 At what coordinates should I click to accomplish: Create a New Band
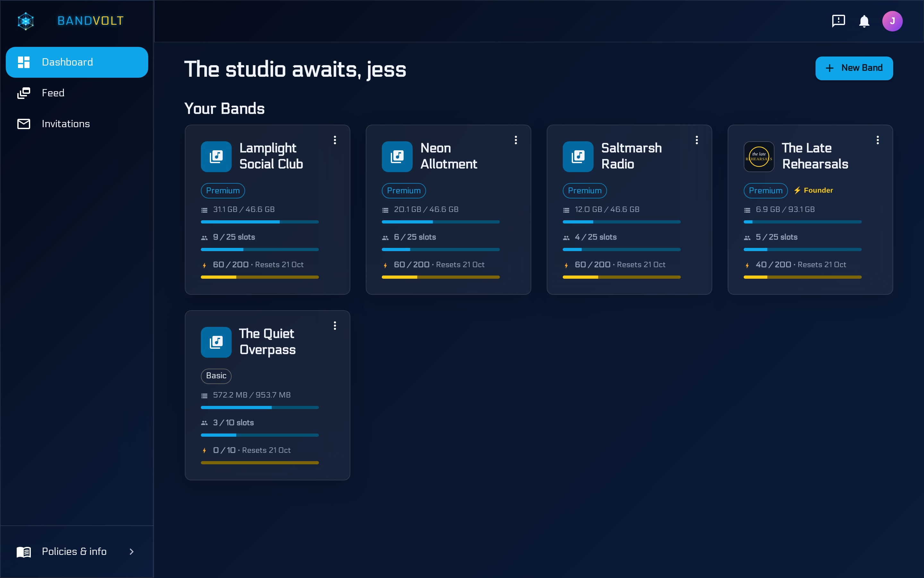tap(854, 68)
